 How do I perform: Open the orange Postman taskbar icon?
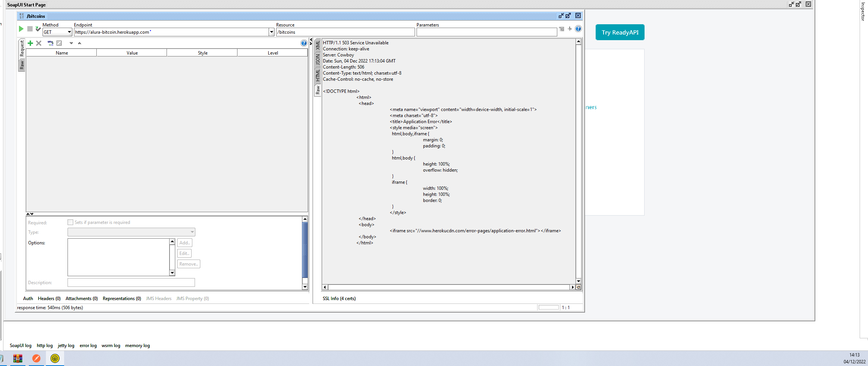click(36, 358)
